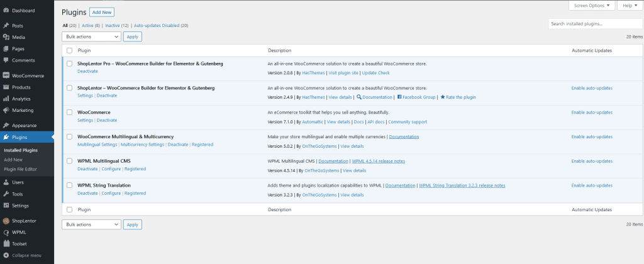Click the Collapse menu arrow icon
Viewport: 644px width, 264px height.
coord(6,255)
